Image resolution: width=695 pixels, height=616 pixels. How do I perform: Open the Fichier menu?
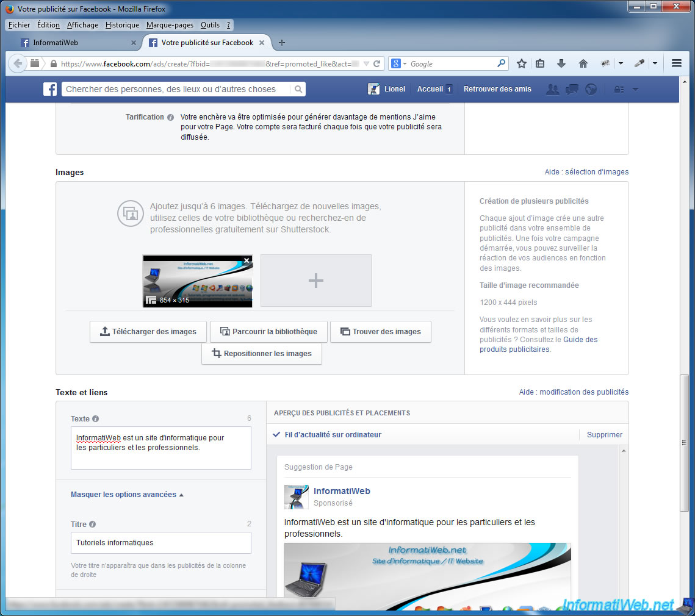coord(19,25)
